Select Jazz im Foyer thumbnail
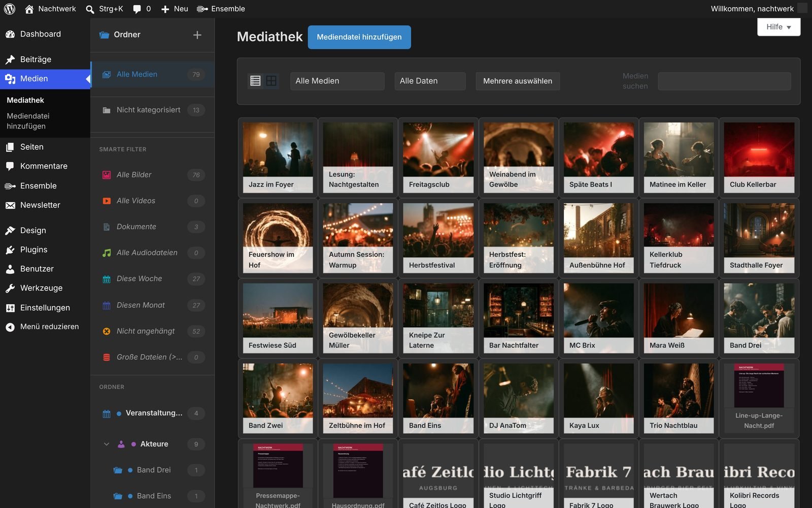812x508 pixels. pyautogui.click(x=278, y=157)
